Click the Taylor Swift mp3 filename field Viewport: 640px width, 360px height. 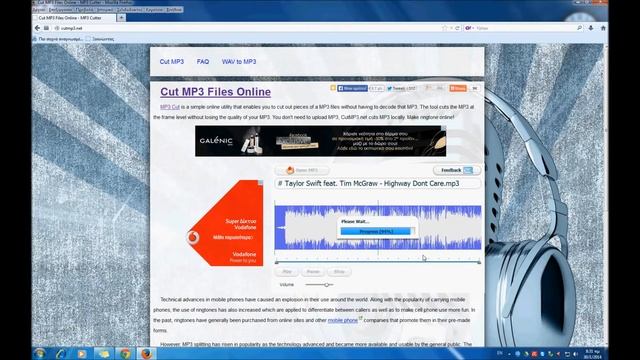[378, 184]
